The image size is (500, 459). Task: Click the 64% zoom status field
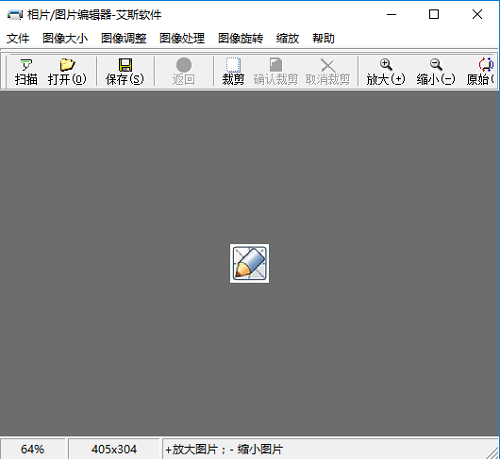[x=33, y=449]
